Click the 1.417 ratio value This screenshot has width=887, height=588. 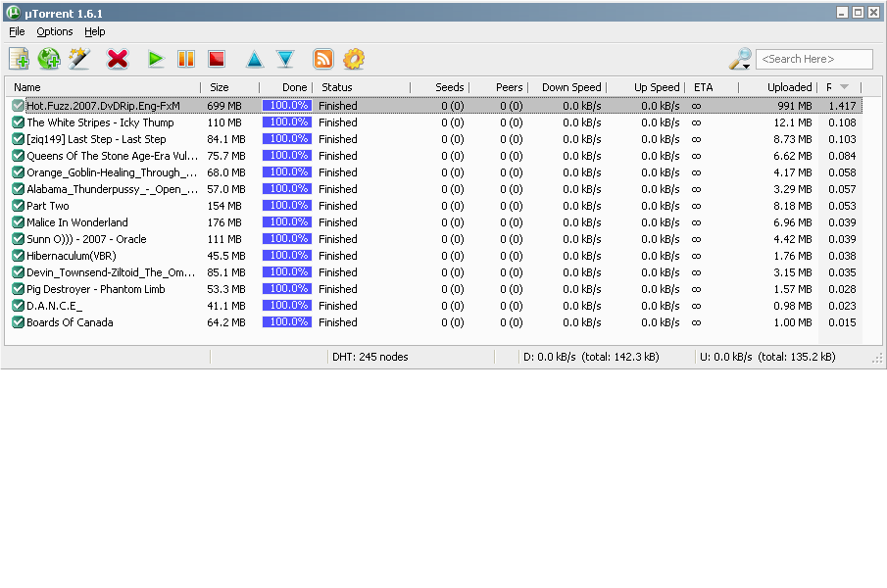click(842, 106)
